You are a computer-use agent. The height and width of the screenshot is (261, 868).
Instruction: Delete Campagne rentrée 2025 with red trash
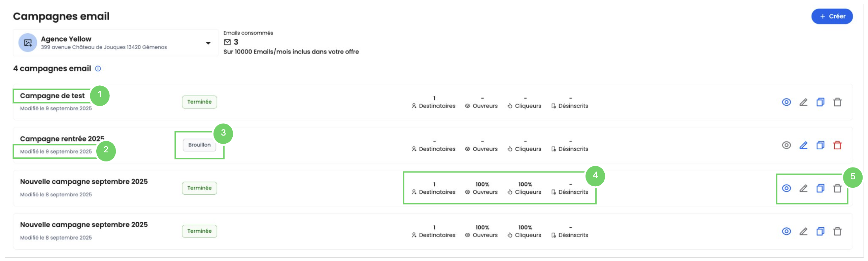837,145
